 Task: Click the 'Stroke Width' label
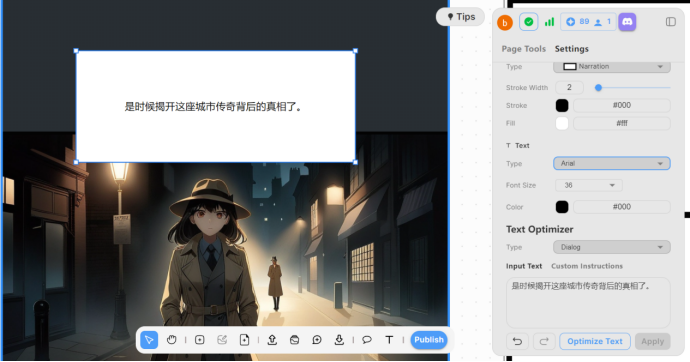click(527, 88)
